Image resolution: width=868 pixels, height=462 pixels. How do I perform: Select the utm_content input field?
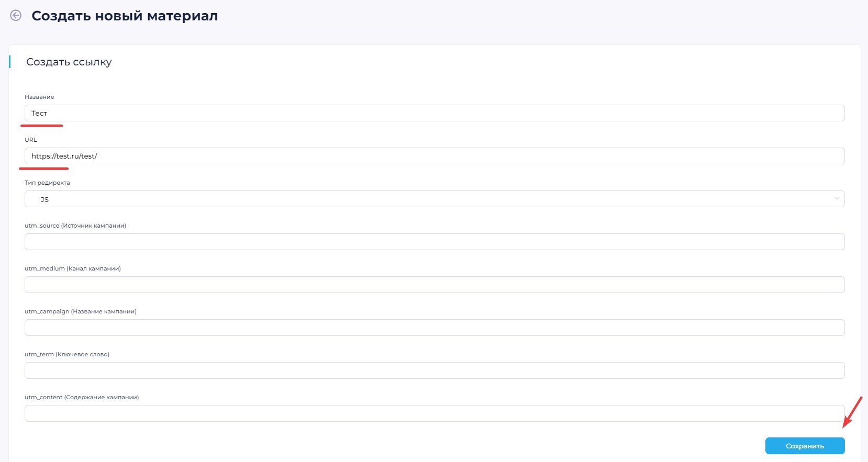pyautogui.click(x=434, y=413)
